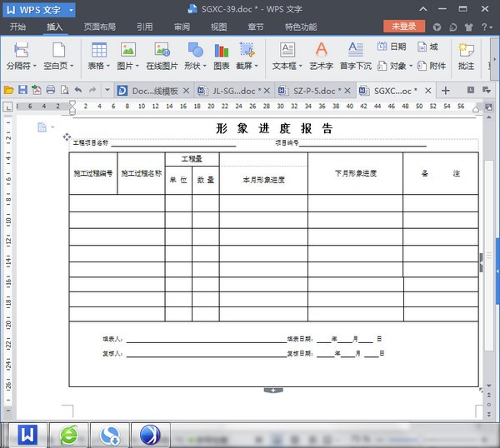Add a comment using 批注 icon
The width and height of the screenshot is (500, 448).
(x=466, y=50)
